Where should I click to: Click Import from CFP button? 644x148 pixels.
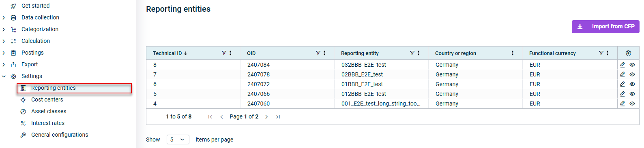click(x=605, y=27)
